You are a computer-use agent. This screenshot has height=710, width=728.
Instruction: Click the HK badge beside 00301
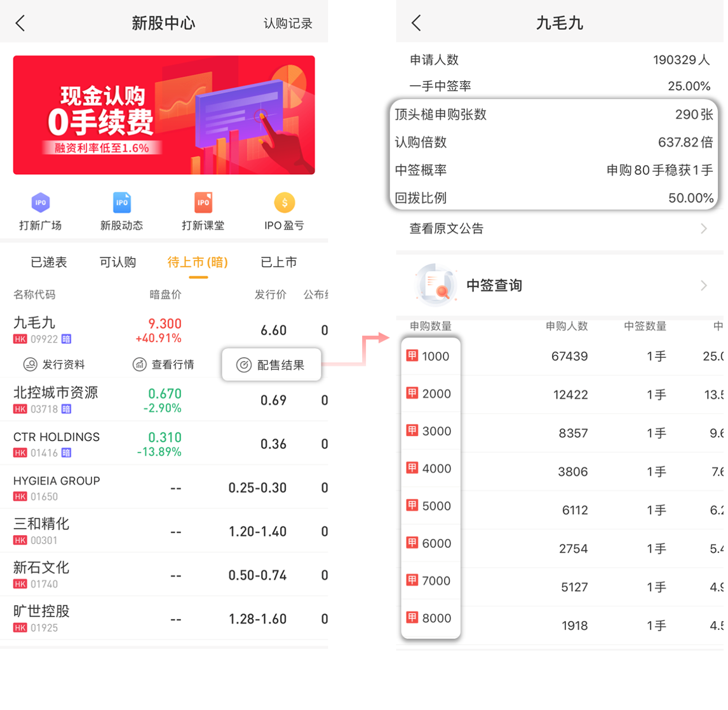click(20, 540)
